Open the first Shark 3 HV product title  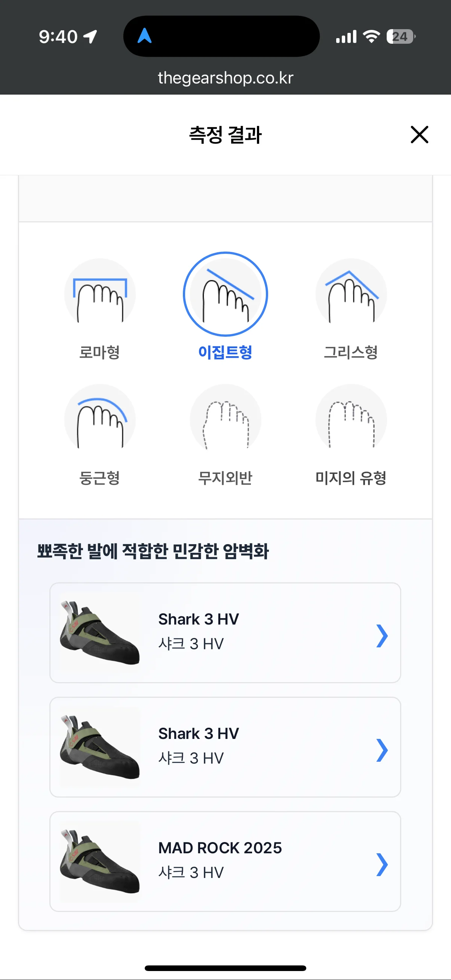(198, 619)
